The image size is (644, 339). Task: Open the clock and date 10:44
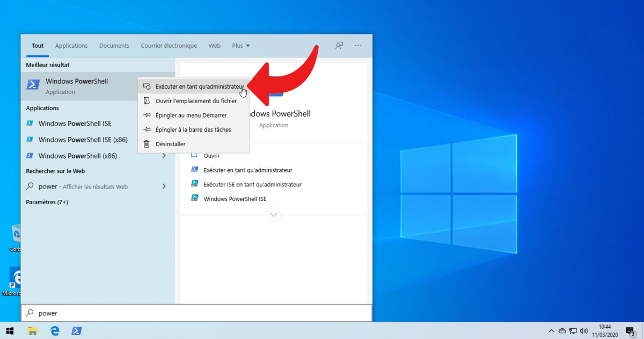(x=604, y=330)
